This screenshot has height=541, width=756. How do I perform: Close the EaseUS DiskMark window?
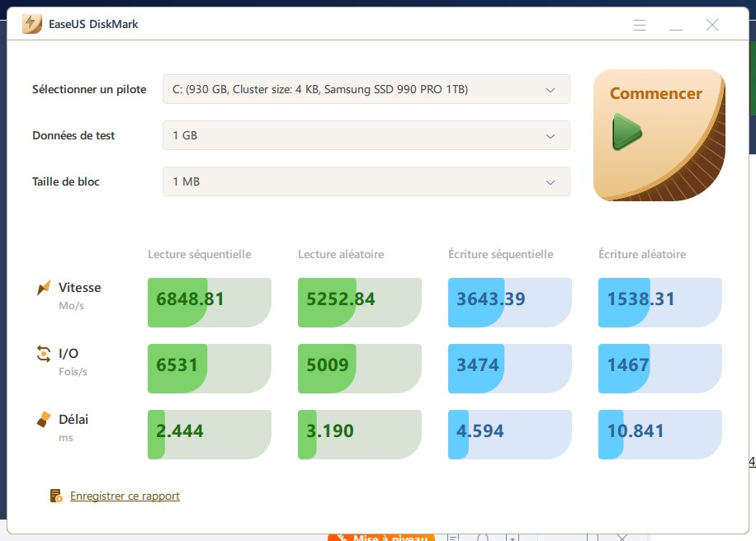(x=712, y=25)
